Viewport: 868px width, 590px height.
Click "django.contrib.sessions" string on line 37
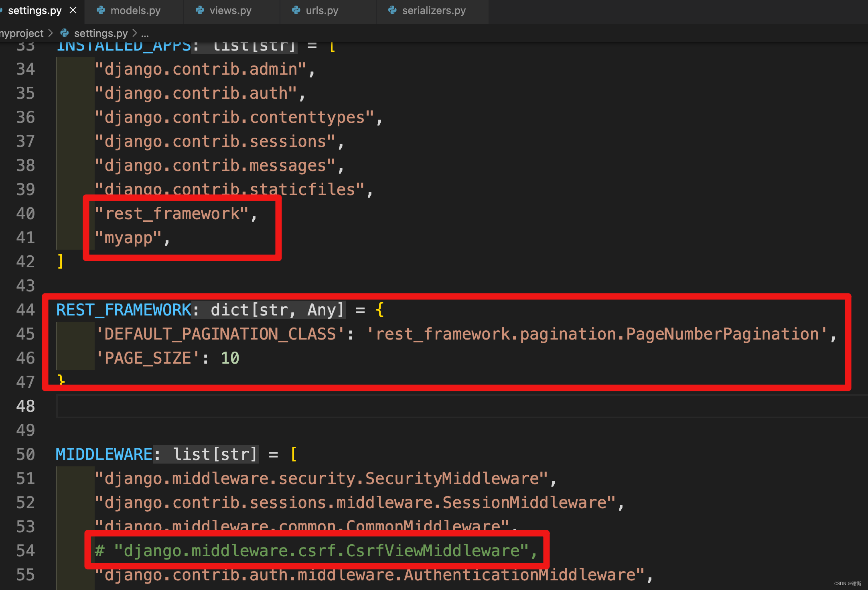point(215,141)
